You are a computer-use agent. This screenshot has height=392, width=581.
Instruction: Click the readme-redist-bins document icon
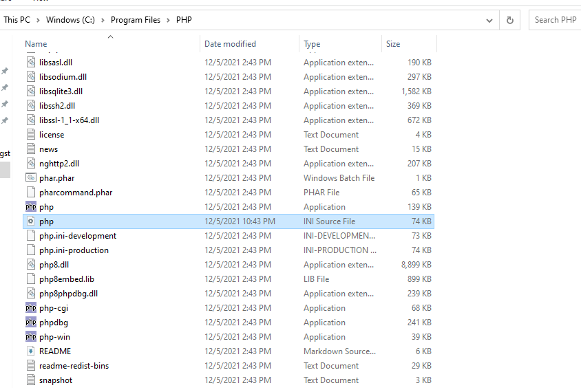(x=31, y=365)
